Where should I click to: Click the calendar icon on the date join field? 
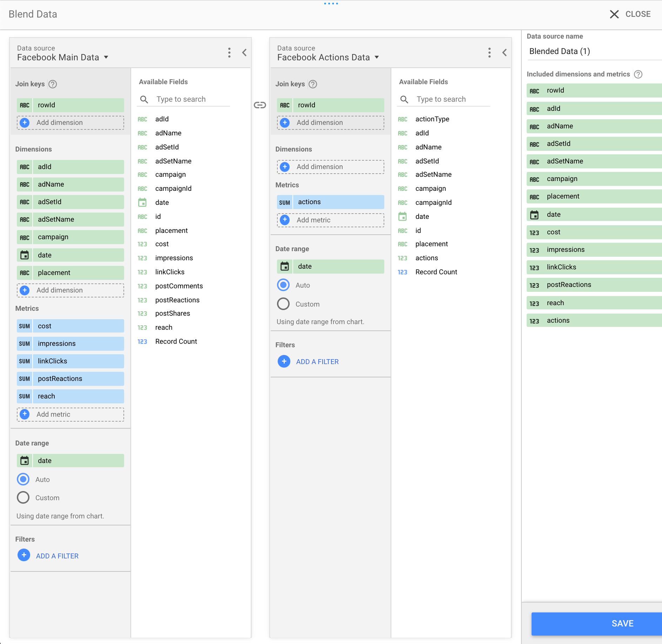pyautogui.click(x=25, y=461)
